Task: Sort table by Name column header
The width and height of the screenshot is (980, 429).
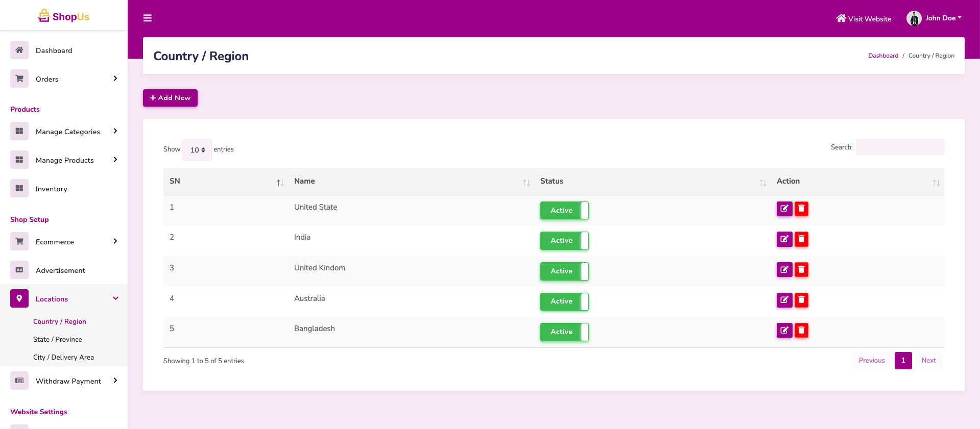Action: pos(304,181)
